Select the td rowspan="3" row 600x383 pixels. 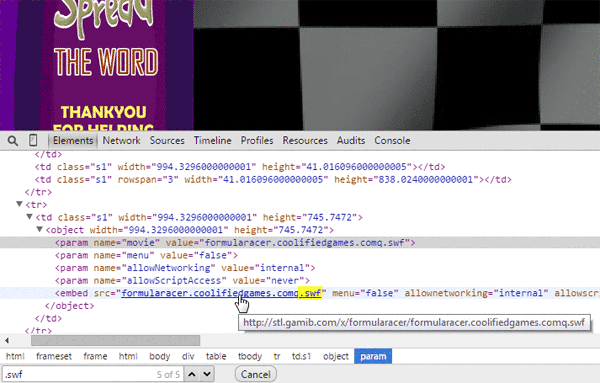(273, 179)
